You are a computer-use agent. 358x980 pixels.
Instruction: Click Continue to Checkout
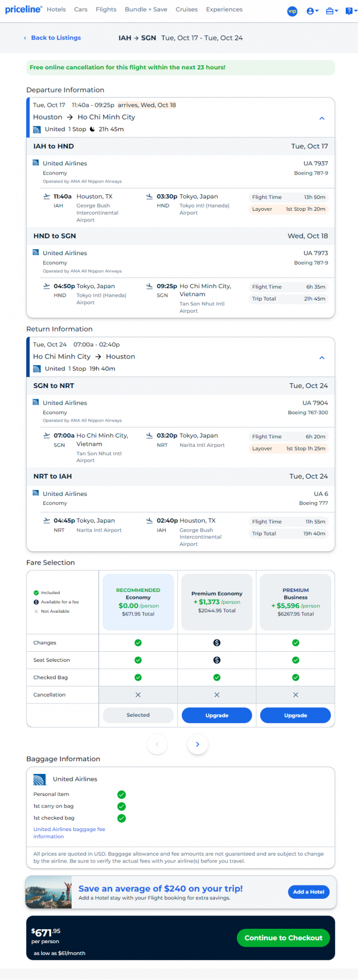point(283,938)
